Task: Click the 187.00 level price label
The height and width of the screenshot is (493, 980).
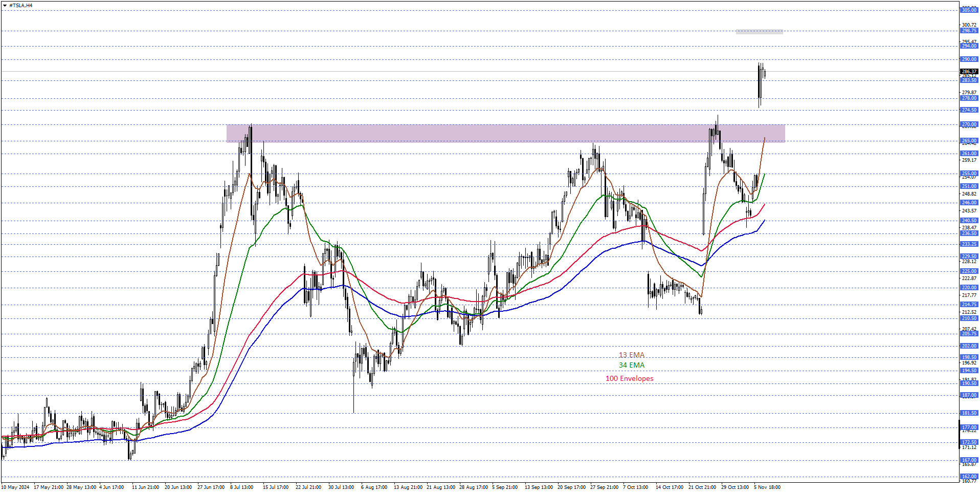Action: [x=969, y=395]
